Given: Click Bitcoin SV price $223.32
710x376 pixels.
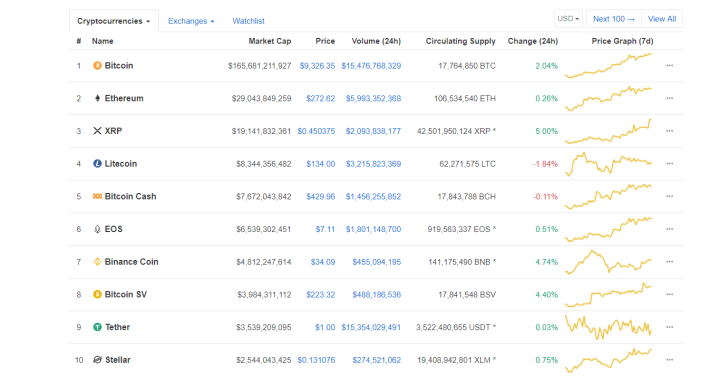Looking at the screenshot, I should coord(321,294).
